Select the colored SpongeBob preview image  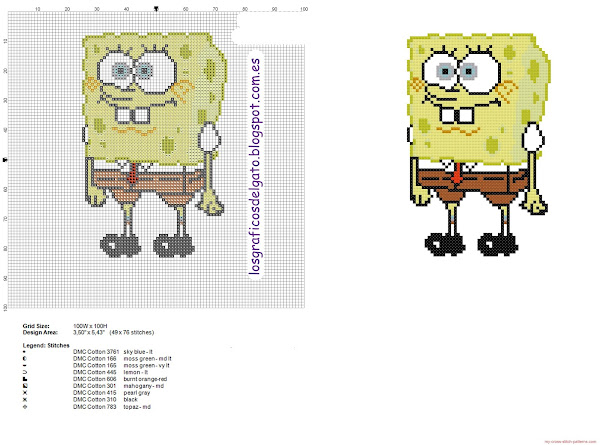click(478, 145)
